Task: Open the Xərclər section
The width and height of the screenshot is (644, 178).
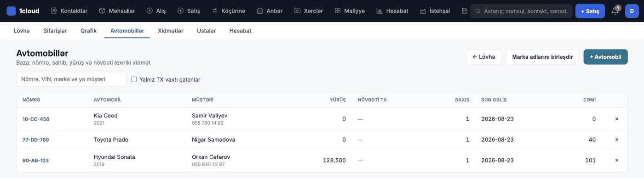Action: click(x=309, y=11)
